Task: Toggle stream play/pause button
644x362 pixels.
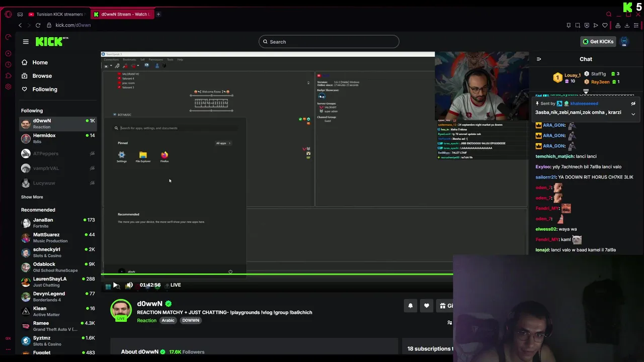Action: [115, 285]
